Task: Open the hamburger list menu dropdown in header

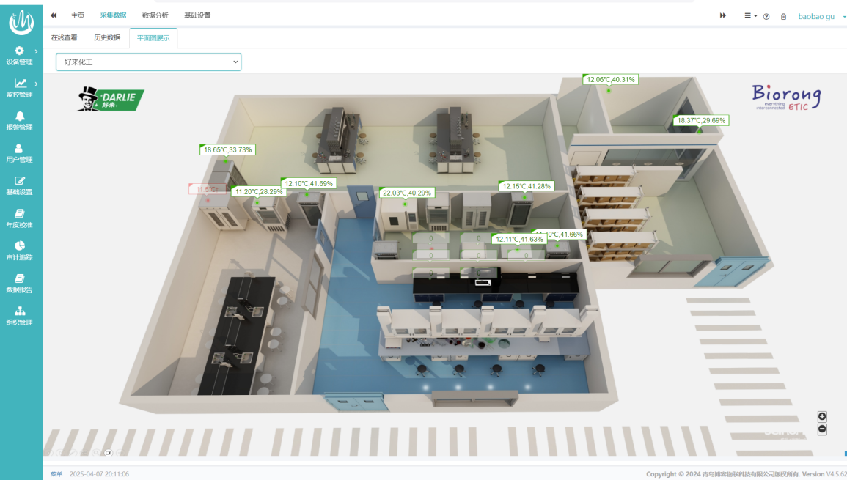Action: pos(750,16)
